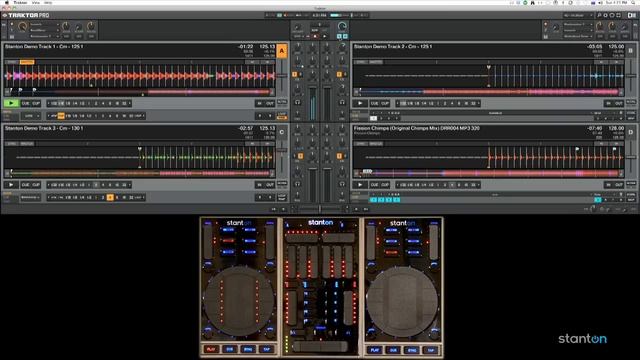Toggle SYNC button on Deck C
Image resolution: width=640 pixels, height=360 pixels.
[x=12, y=144]
